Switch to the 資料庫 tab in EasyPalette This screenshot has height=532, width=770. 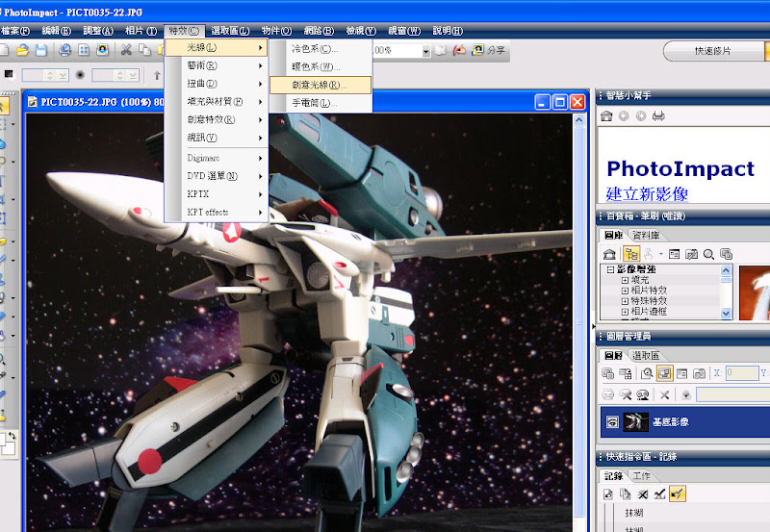click(646, 235)
